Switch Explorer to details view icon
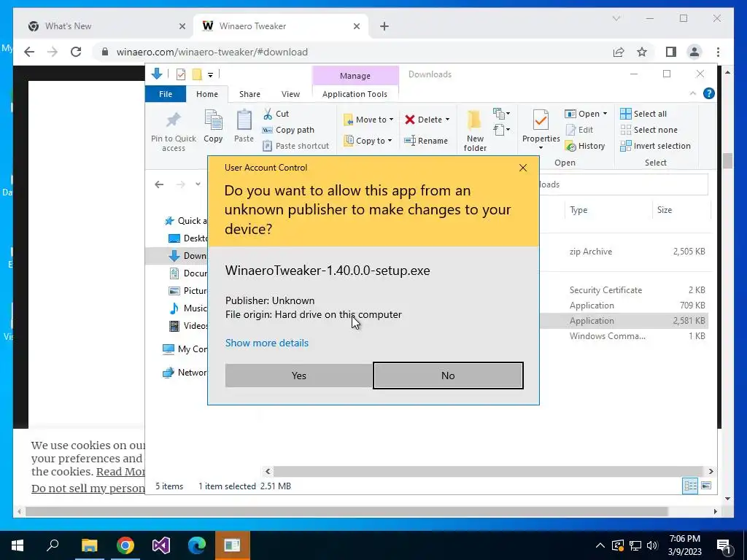Screen dimensions: 747x560 pos(690,486)
